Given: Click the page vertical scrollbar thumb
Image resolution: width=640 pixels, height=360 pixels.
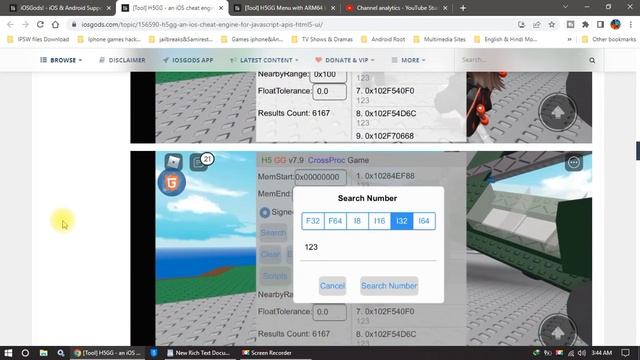Looking at the screenshot, I should coord(638,151).
